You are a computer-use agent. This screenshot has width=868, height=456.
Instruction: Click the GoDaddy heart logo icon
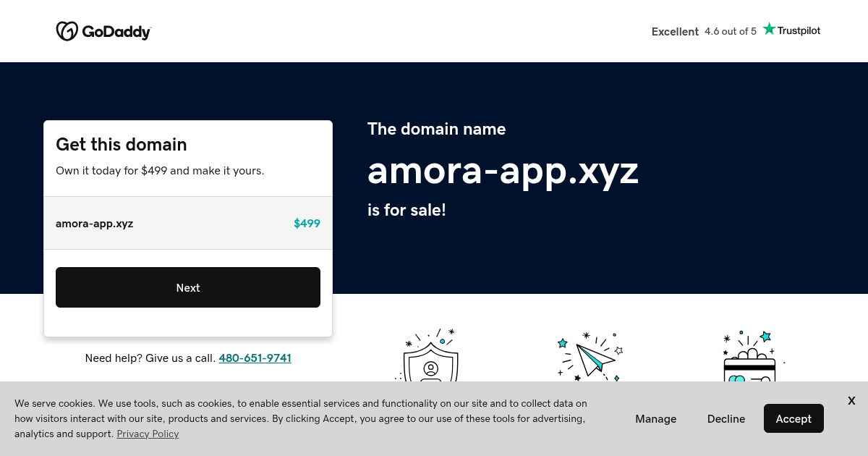pos(67,30)
